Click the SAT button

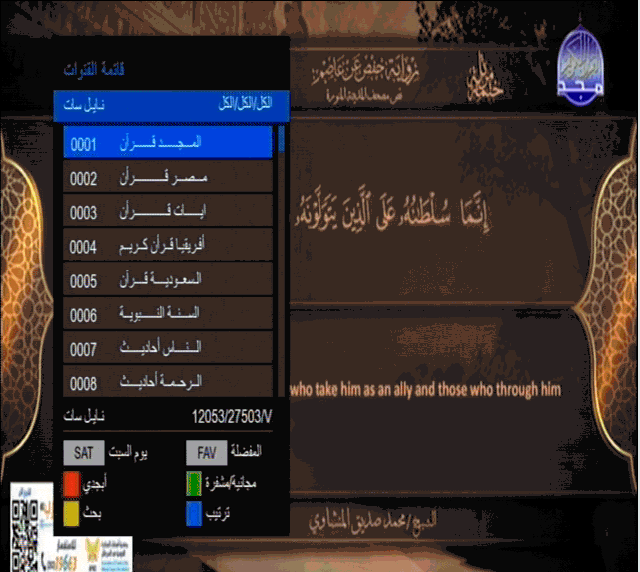[84, 452]
